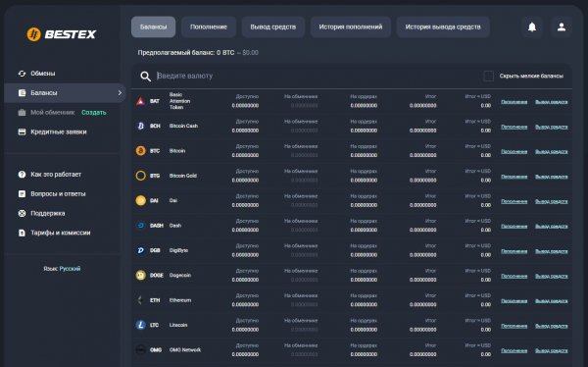Click the search magnifier icon
The image size is (588, 367).
[145, 77]
